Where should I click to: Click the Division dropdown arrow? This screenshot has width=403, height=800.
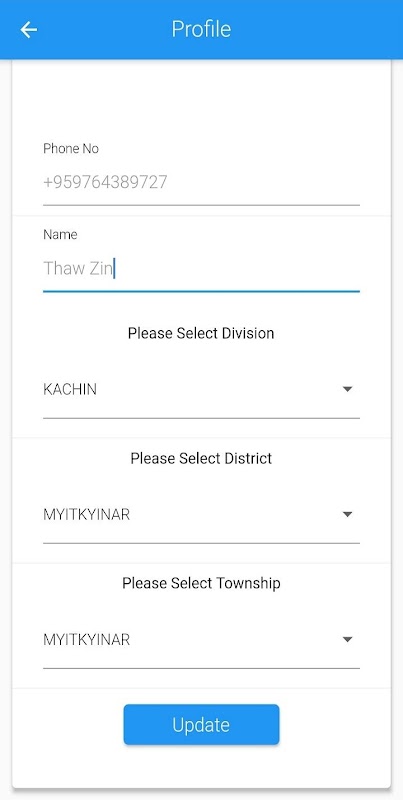coord(347,389)
